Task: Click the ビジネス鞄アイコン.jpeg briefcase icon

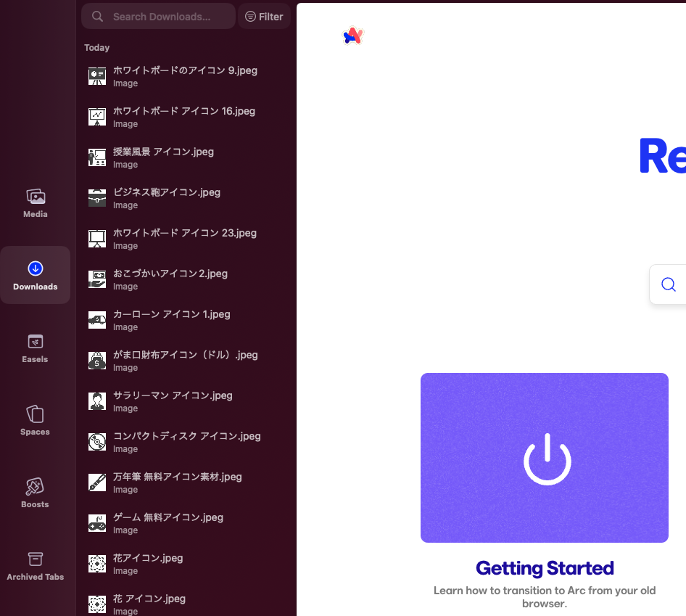Action: click(x=97, y=198)
